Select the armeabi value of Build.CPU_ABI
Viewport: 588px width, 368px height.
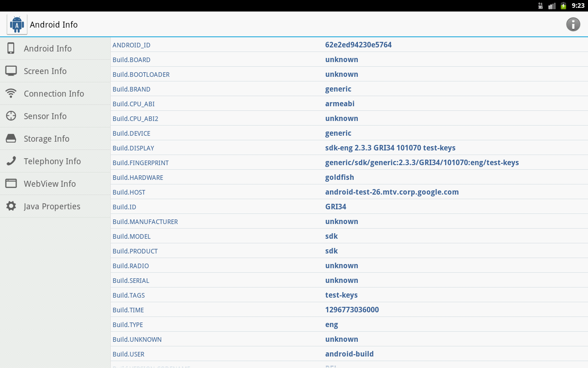click(x=340, y=103)
